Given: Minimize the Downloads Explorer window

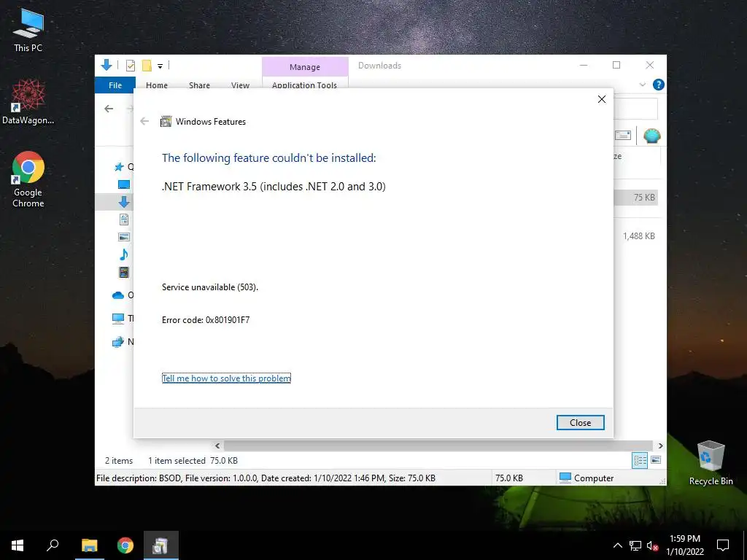Looking at the screenshot, I should [584, 65].
